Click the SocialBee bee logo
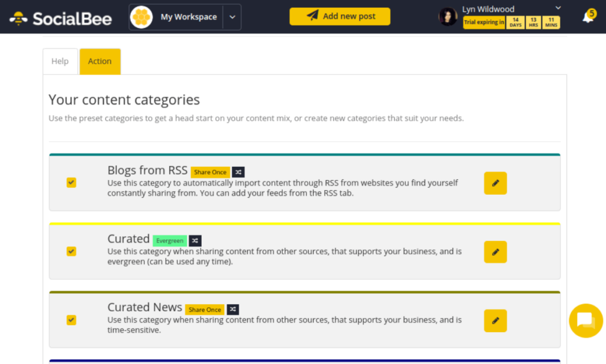The width and height of the screenshot is (606, 364). pyautogui.click(x=18, y=18)
